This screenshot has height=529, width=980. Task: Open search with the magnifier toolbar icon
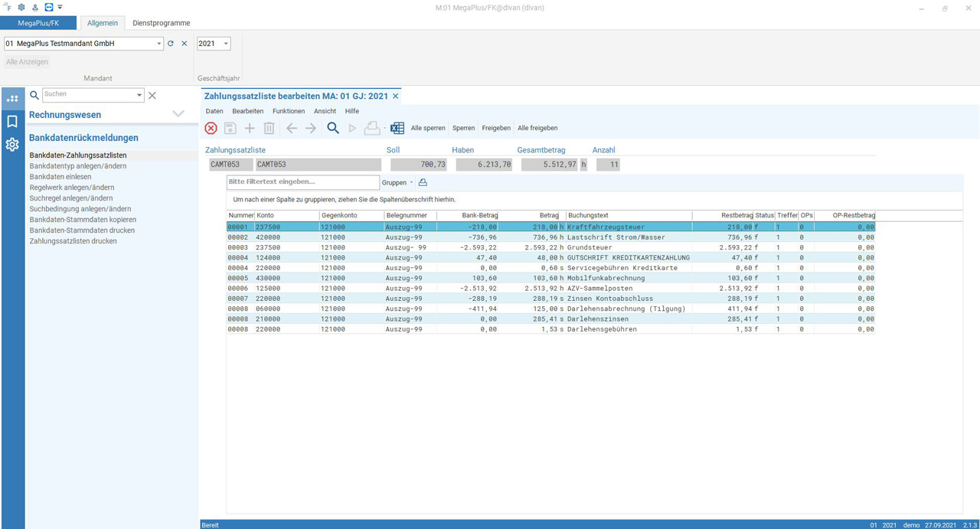coord(333,128)
